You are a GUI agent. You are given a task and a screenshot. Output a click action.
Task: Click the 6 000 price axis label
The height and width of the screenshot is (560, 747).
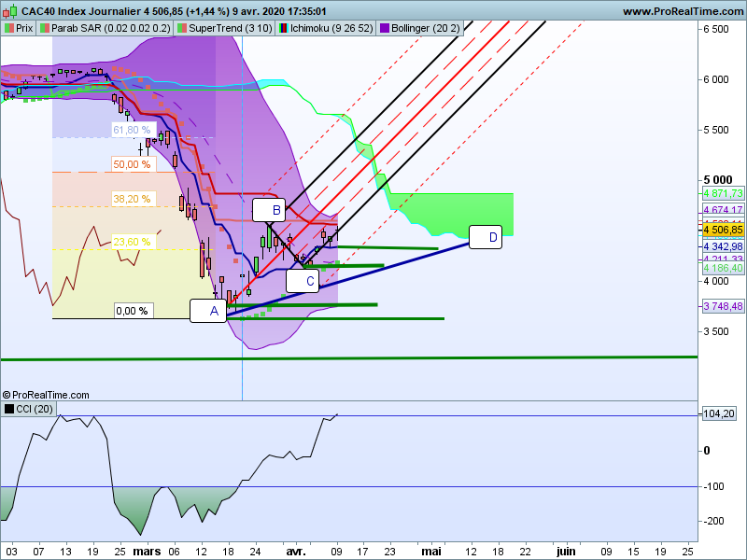(716, 79)
